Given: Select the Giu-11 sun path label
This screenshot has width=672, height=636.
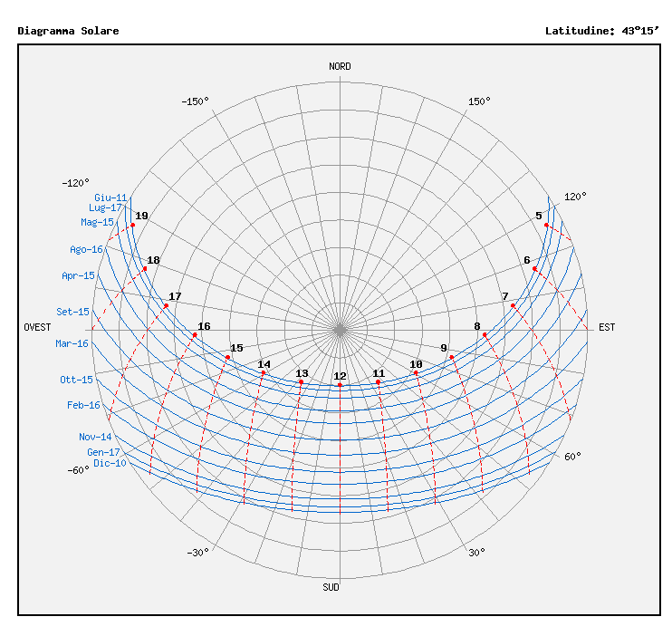Looking at the screenshot, I should [110, 198].
